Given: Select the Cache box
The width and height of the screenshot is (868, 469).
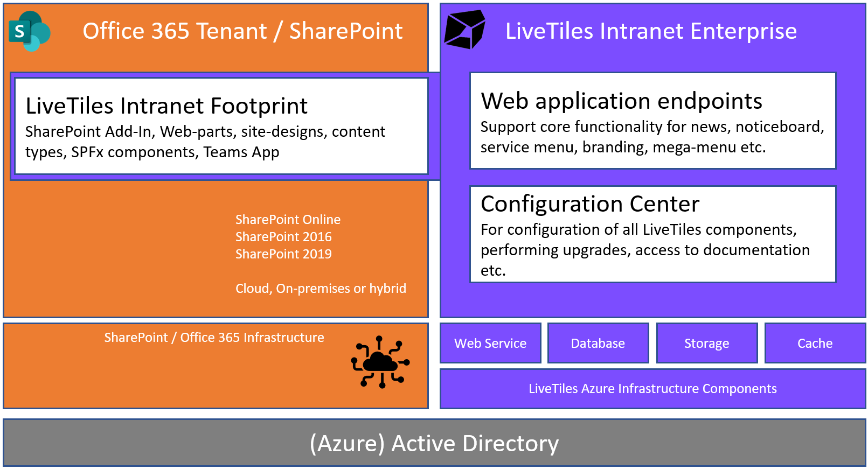Looking at the screenshot, I should (815, 343).
